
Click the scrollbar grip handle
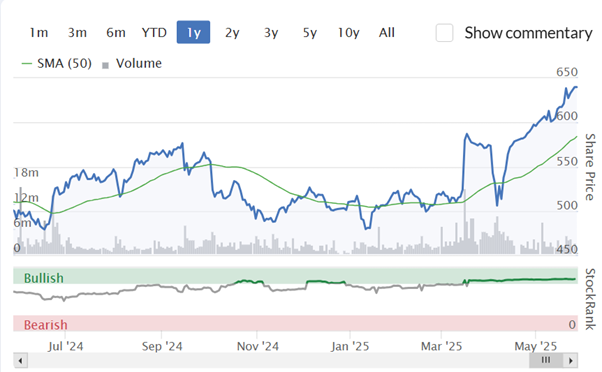[546, 360]
